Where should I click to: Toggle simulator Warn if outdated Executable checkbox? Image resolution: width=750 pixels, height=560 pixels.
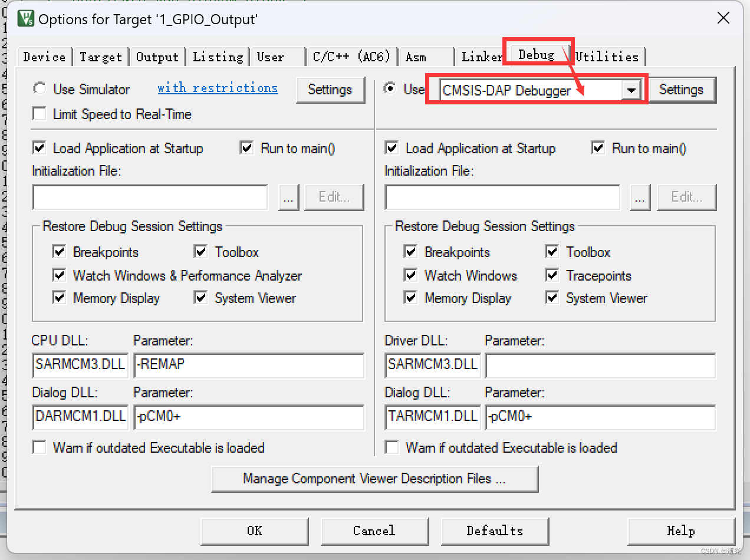click(40, 447)
